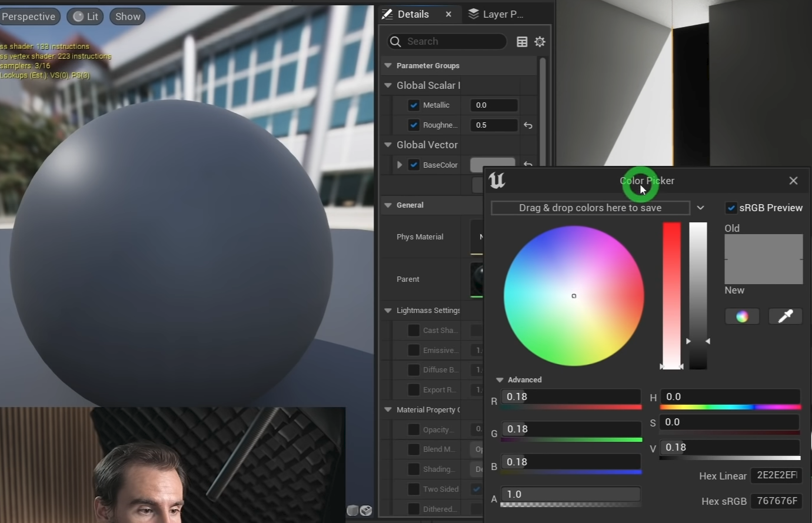Uncheck the Metallic parameter checkbox
812x523 pixels.
[x=414, y=105]
